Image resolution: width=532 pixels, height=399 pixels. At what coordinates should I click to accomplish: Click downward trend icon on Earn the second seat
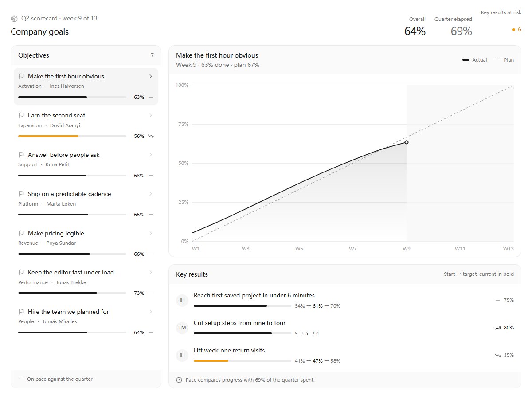tap(151, 136)
